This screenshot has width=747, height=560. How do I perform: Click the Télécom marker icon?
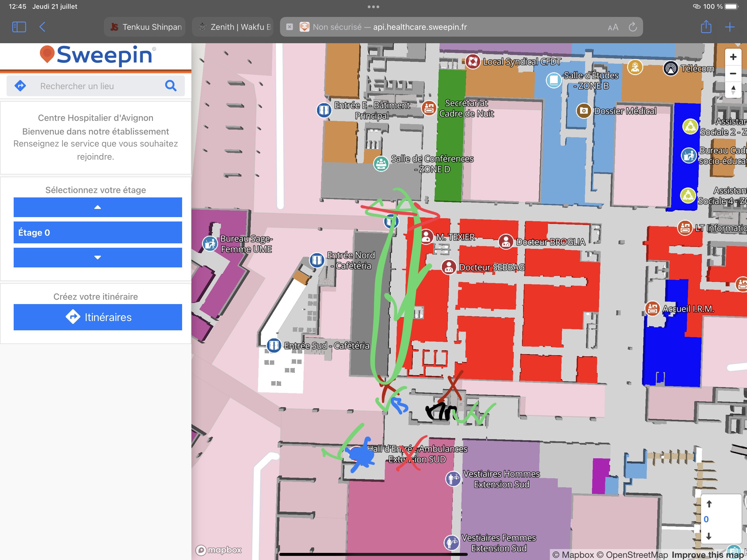point(671,69)
